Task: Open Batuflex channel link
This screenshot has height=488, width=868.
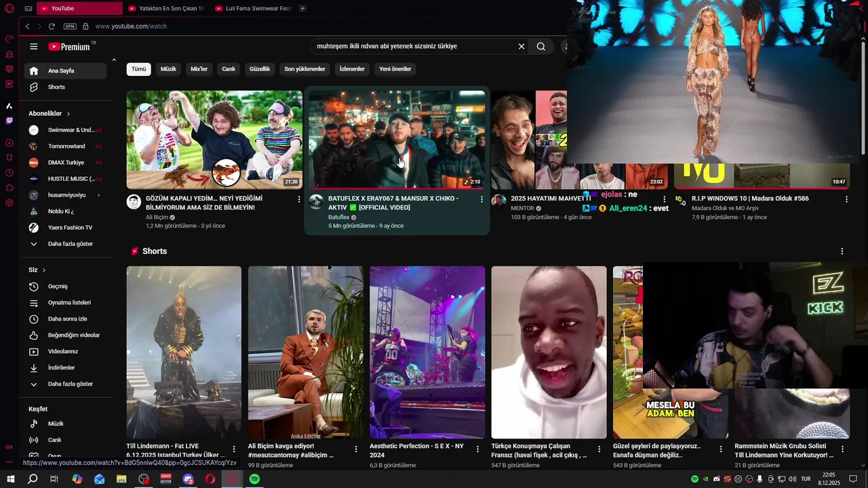Action: (339, 218)
